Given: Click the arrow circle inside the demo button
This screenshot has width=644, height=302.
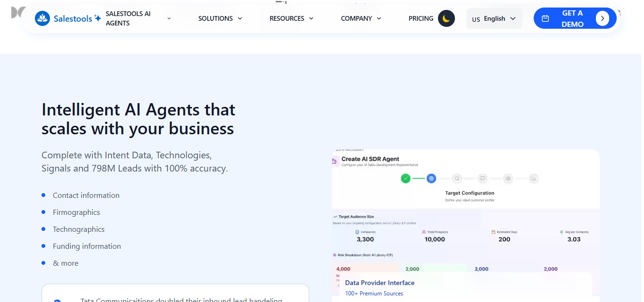Looking at the screenshot, I should [603, 18].
